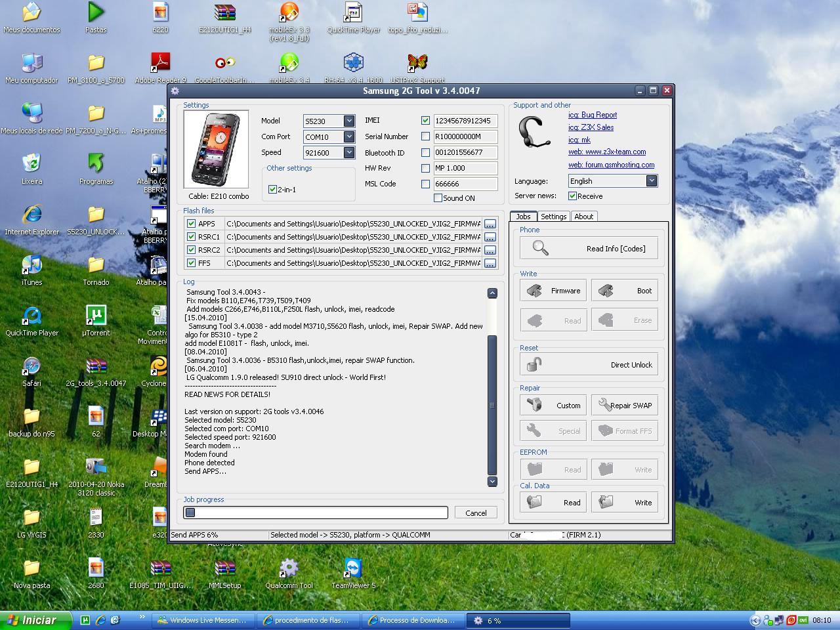Open the Internet Explorer desktop icon
The width and height of the screenshot is (840, 630).
click(31, 220)
